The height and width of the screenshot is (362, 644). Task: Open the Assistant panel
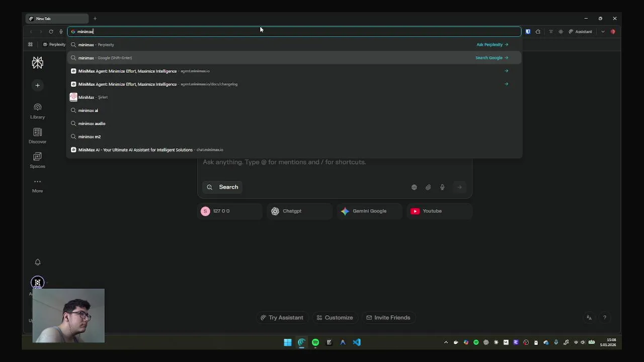(580, 32)
